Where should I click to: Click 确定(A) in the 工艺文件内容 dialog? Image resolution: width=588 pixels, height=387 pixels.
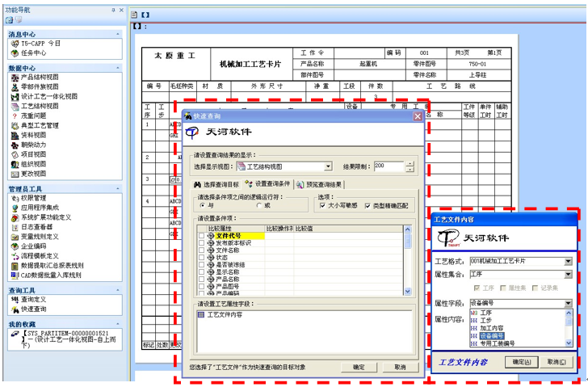pos(522,362)
